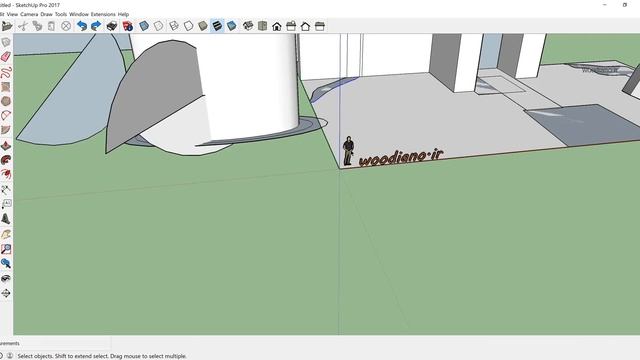The height and width of the screenshot is (360, 640).
Task: Select the 2 Point Arc tool
Action: click(6, 116)
